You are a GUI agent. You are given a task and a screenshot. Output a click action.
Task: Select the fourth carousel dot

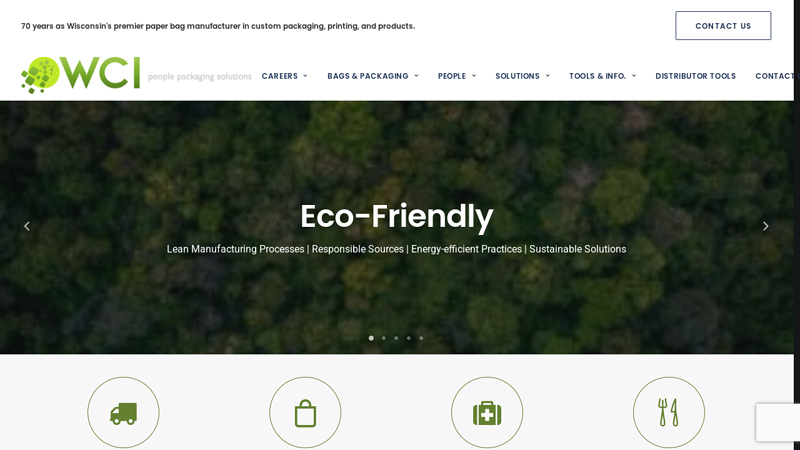(x=409, y=338)
